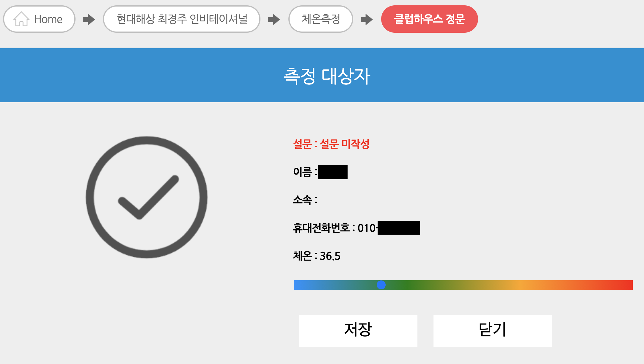Click the blue temperature slider handle
Viewport: 644px width, 364px height.
pyautogui.click(x=381, y=285)
